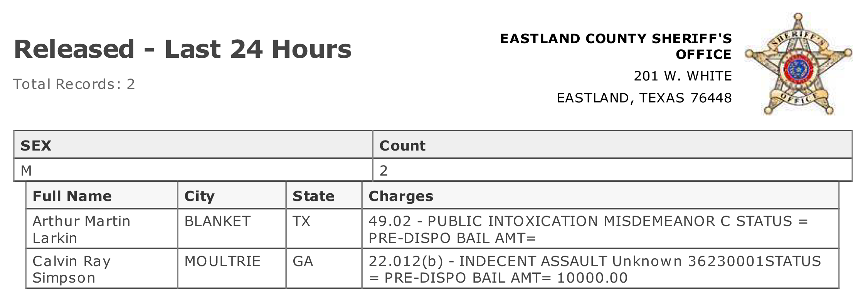Click the TX state cell
The width and height of the screenshot is (868, 303).
324,229
